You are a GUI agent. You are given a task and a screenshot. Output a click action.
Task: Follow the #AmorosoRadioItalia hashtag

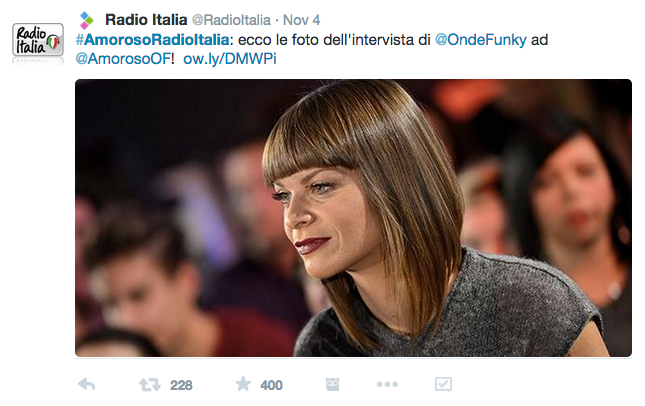pyautogui.click(x=152, y=40)
